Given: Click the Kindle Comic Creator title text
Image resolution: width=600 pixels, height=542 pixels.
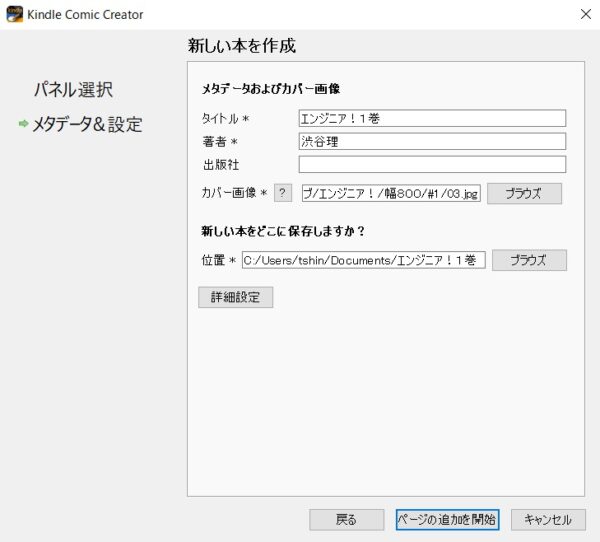Looking at the screenshot, I should tap(85, 15).
